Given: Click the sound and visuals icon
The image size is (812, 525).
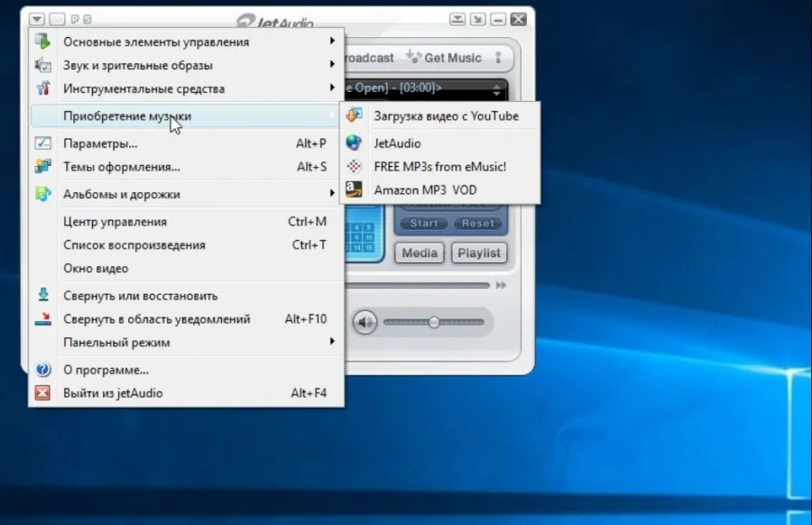Looking at the screenshot, I should click(x=43, y=65).
